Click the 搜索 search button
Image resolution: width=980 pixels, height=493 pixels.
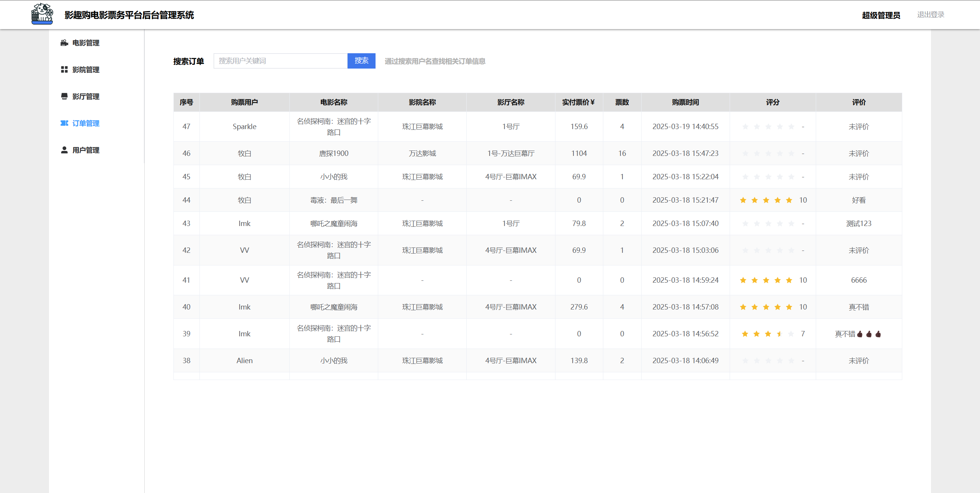pos(361,61)
